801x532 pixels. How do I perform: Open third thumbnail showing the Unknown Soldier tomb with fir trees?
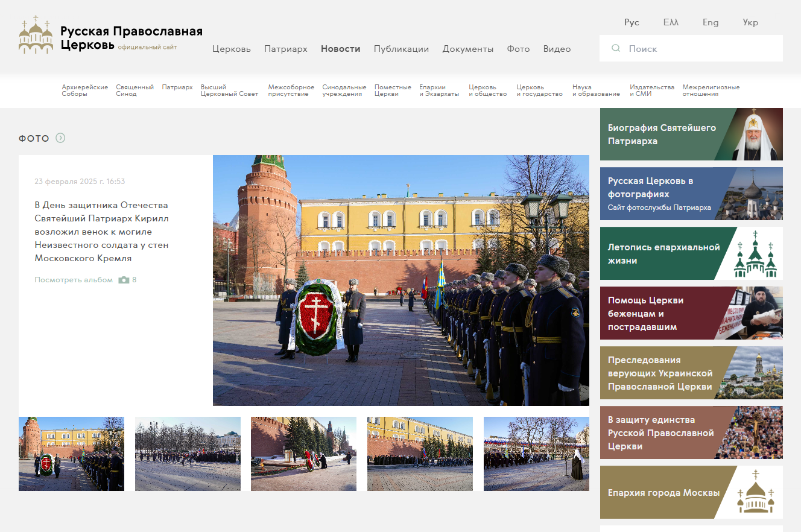[303, 454]
